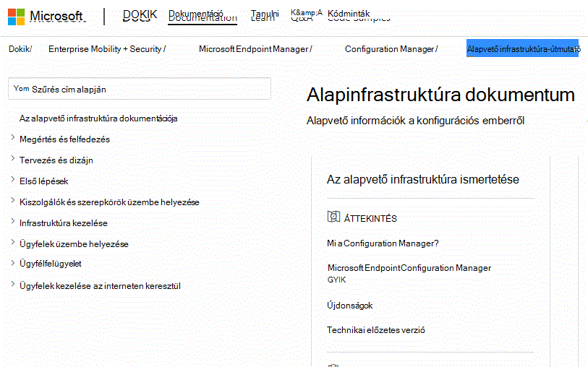
Task: Open Microsoft Endpoint Configuration Manager GYIK link
Action: coord(409,273)
